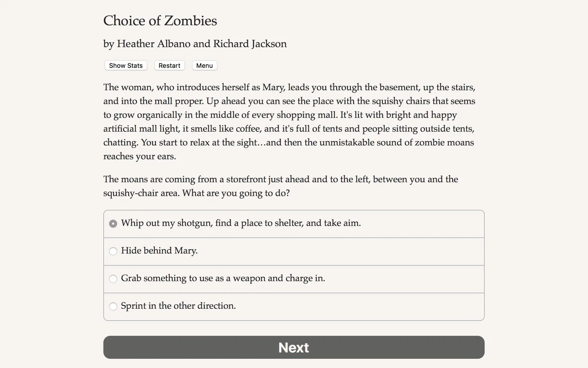The image size is (588, 368).
Task: Pick the 'Sprint in the other direction' radio
Action: click(113, 306)
